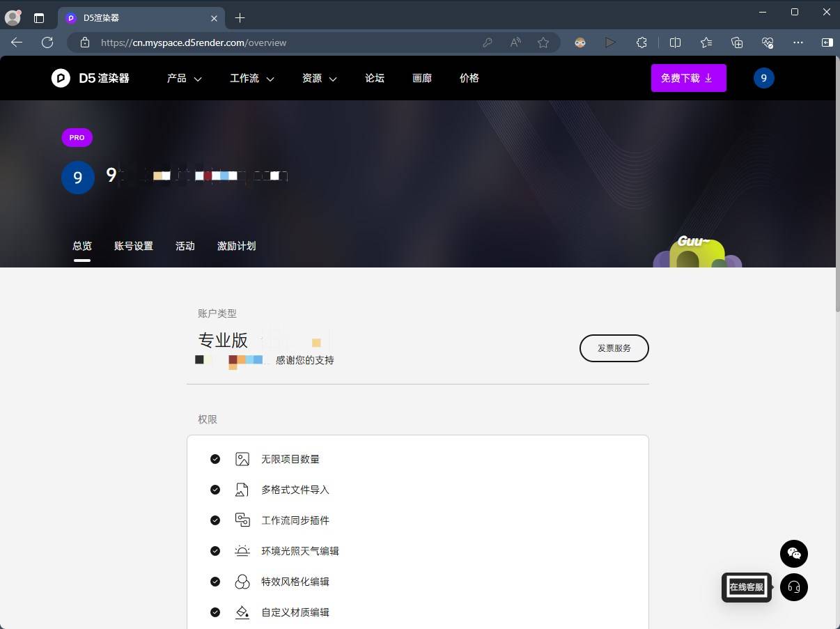The width and height of the screenshot is (840, 629).
Task: Click checkmark beside 无限项目数量
Action: pyautogui.click(x=215, y=459)
